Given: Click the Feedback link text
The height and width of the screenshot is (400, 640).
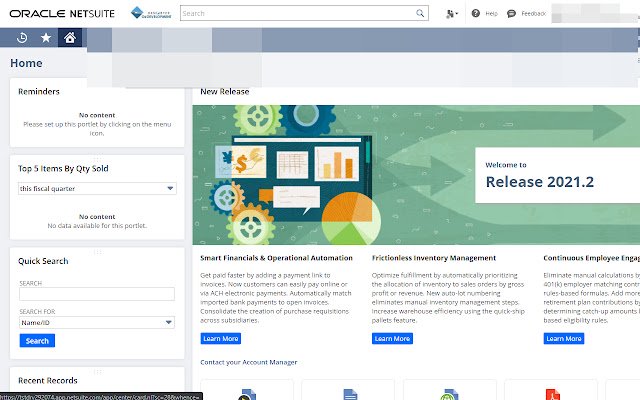Looking at the screenshot, I should click(x=533, y=13).
